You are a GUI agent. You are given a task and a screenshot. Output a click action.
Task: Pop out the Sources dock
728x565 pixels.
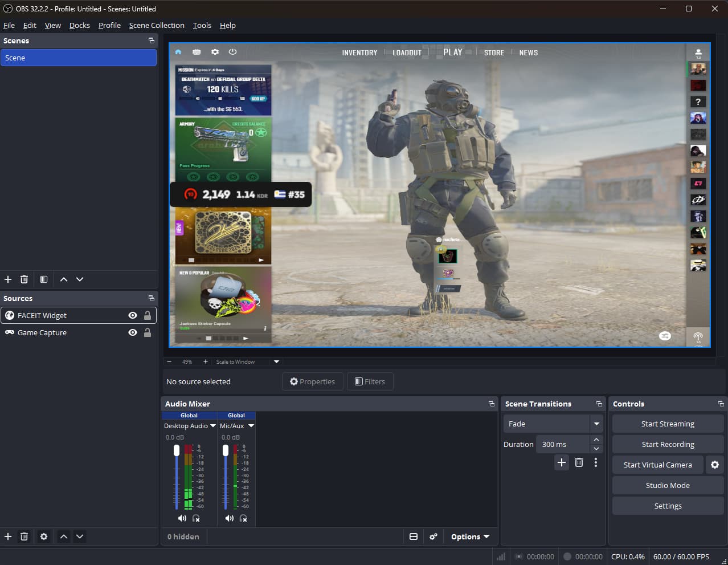tap(152, 298)
